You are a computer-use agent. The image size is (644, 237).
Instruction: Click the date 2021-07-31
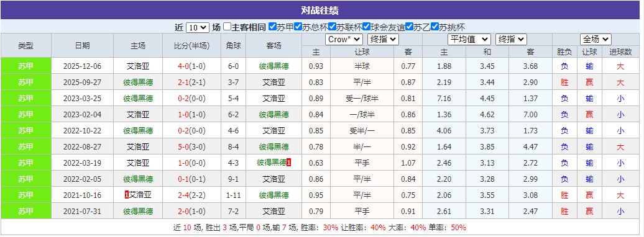coord(82,212)
